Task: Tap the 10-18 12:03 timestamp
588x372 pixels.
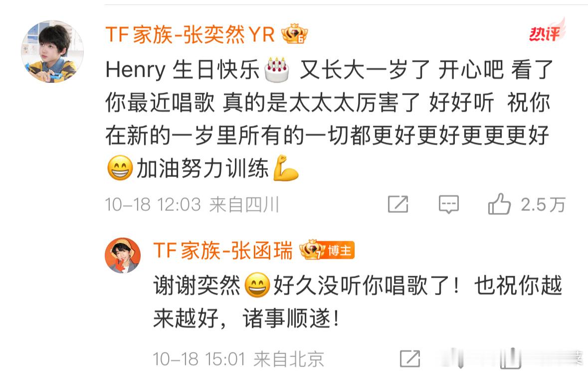Action: click(153, 205)
